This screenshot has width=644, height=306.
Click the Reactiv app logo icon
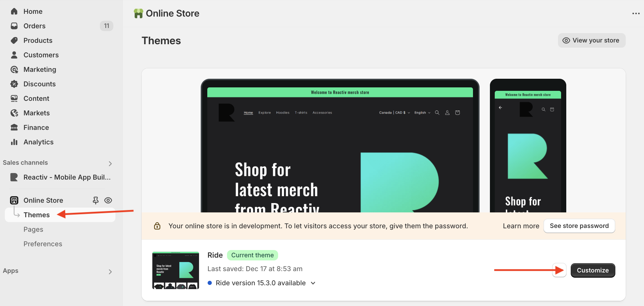pos(14,177)
